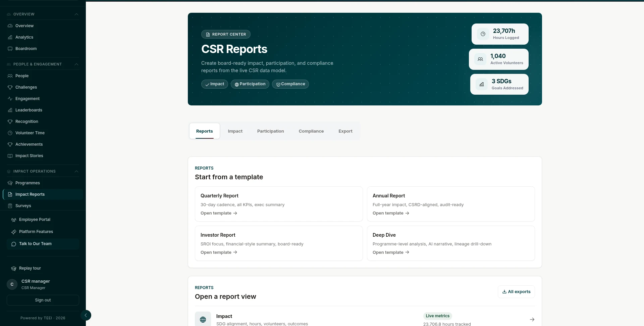Viewport: 644px width, 326px height.
Task: Click the Analytics bar-chart icon
Action: (x=10, y=37)
